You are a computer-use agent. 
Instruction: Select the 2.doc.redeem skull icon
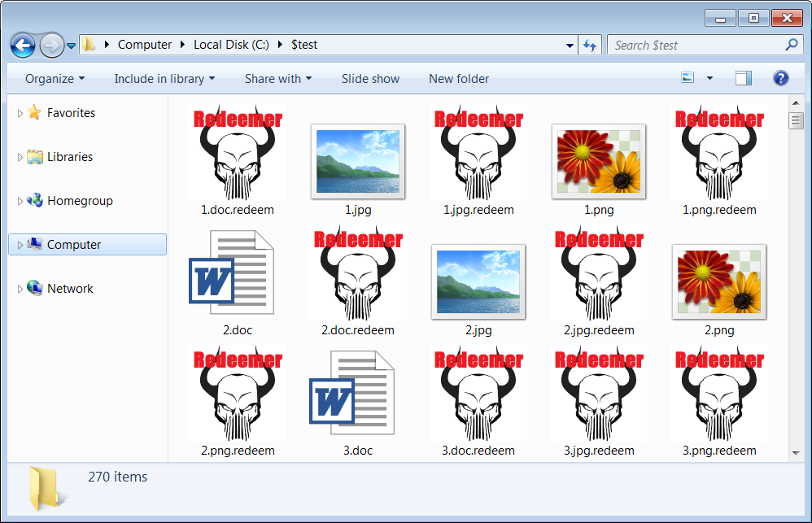358,273
